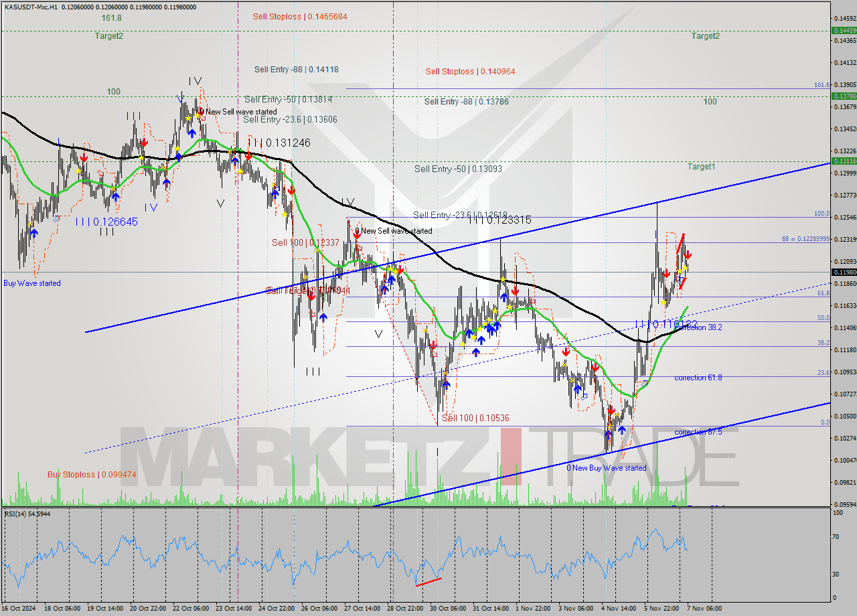
Task: Select the "Sell Entry -88 | 0.14118" label
Action: click(x=297, y=70)
